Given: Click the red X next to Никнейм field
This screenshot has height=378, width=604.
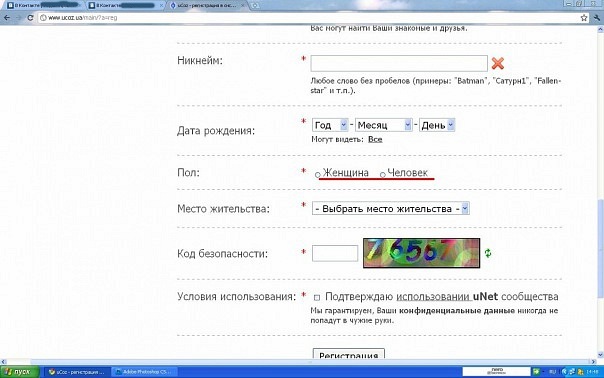Looking at the screenshot, I should coord(498,63).
